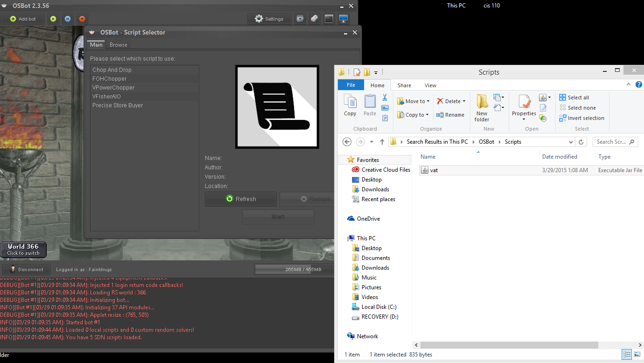Click the Disconnect button
The width and height of the screenshot is (644, 363).
[27, 269]
